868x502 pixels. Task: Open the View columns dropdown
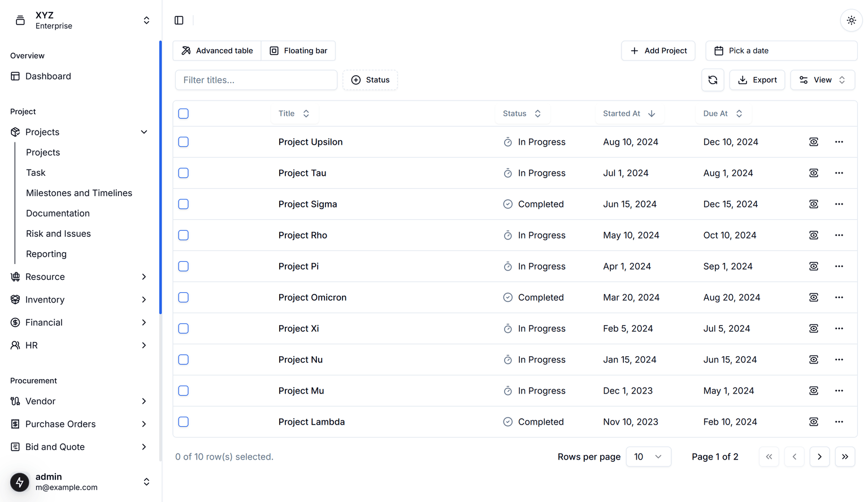pos(822,80)
